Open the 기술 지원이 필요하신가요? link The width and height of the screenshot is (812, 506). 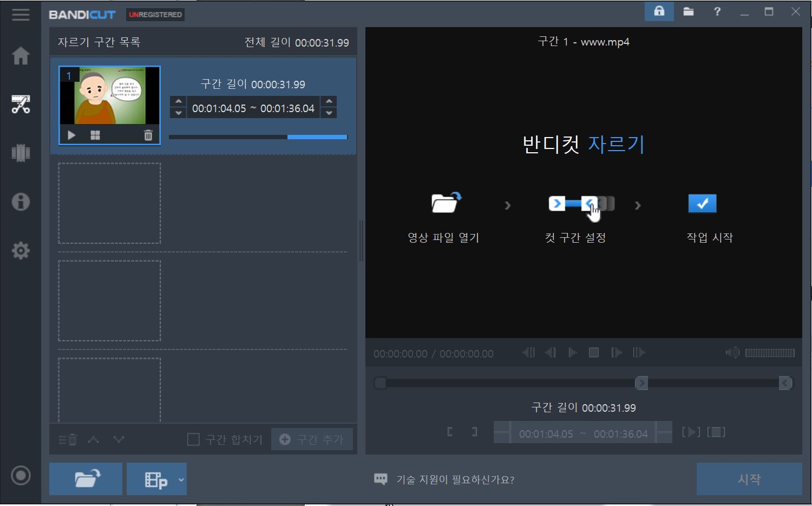tap(455, 479)
